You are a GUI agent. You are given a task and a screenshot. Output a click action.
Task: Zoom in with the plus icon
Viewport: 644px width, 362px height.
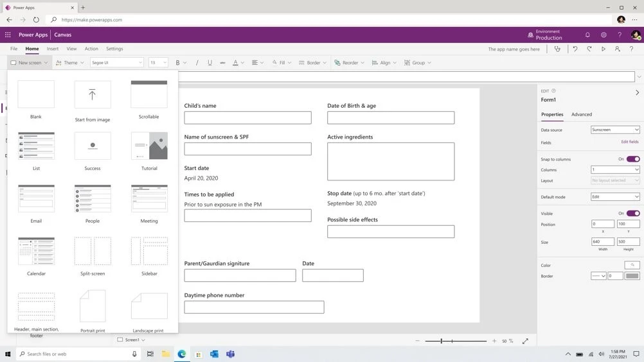click(494, 341)
